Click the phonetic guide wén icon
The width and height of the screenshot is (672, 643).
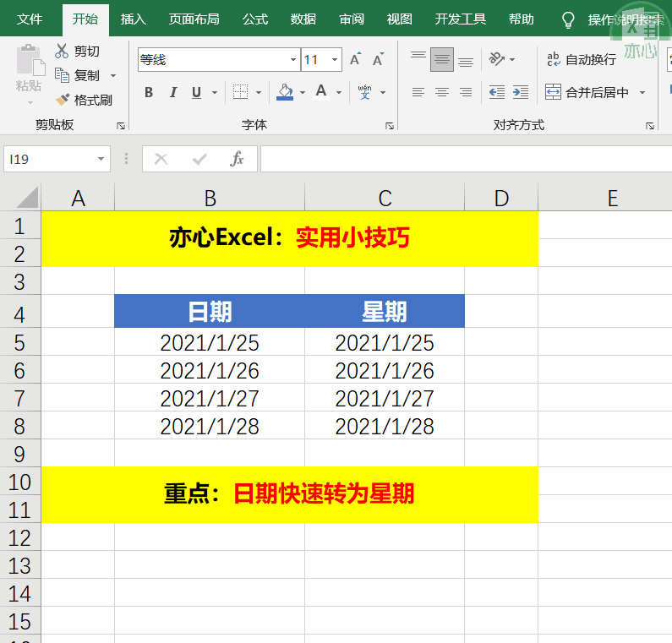pyautogui.click(x=364, y=92)
